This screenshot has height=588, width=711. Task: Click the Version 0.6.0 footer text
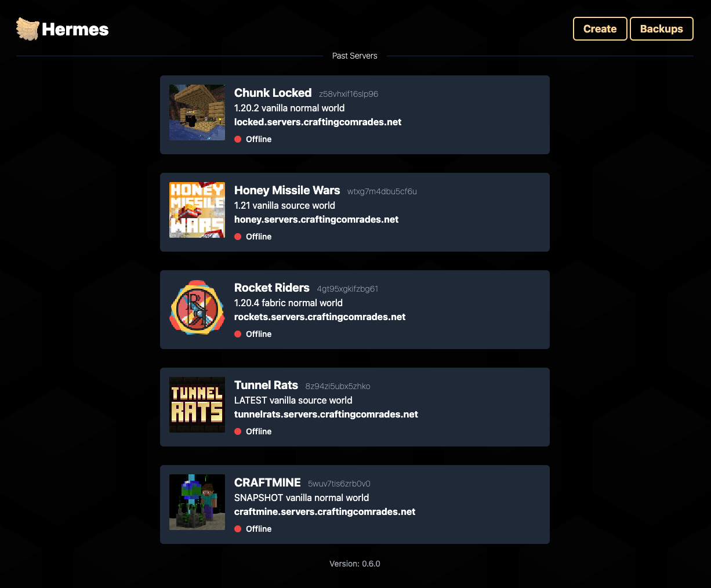[355, 564]
